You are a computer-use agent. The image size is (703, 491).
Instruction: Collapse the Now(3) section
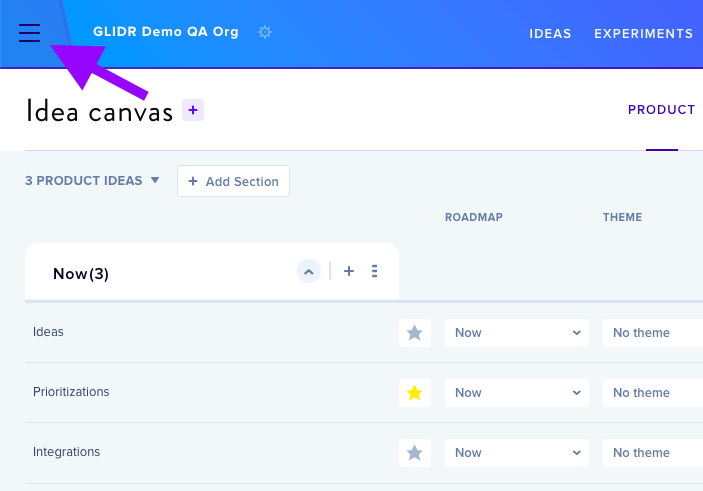coord(309,271)
